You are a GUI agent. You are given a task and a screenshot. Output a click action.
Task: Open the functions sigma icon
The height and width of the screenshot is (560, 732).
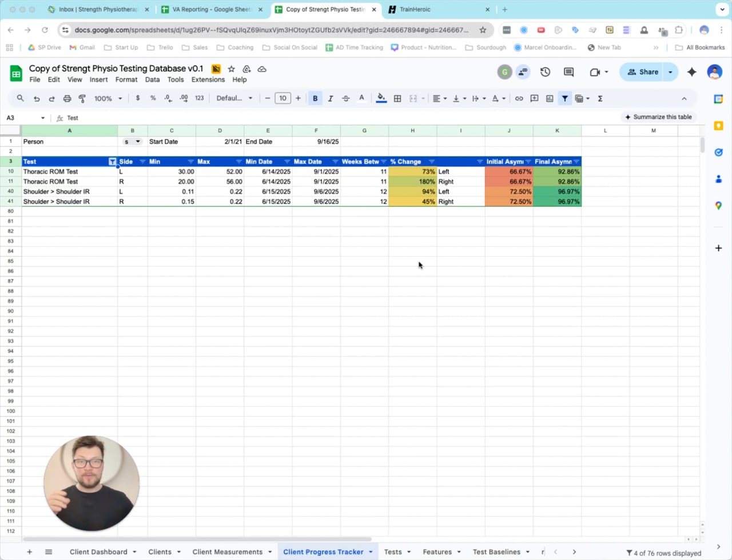pyautogui.click(x=600, y=98)
